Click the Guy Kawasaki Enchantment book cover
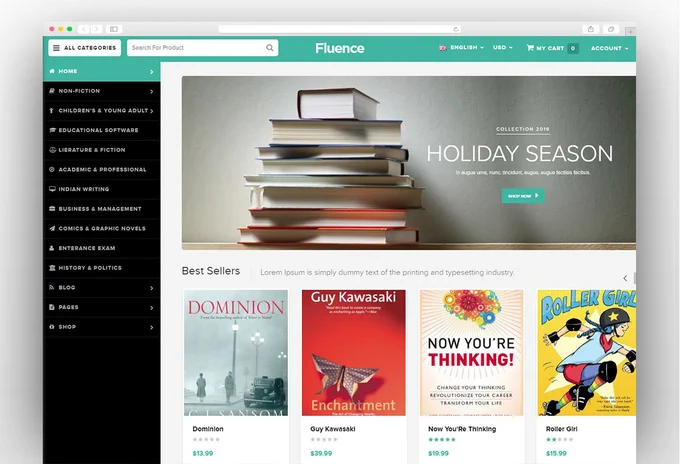Screen dimensions: 680x464 (353, 353)
